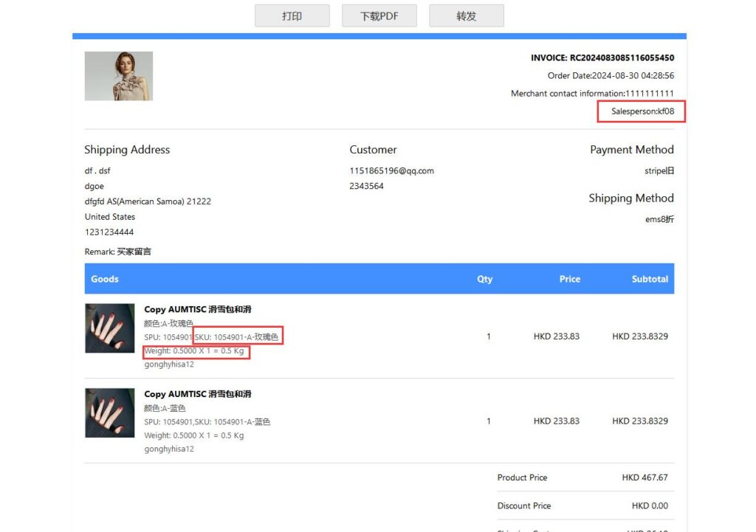Image resolution: width=756 pixels, height=532 pixels.
Task: Click the Customer heading
Action: point(373,150)
